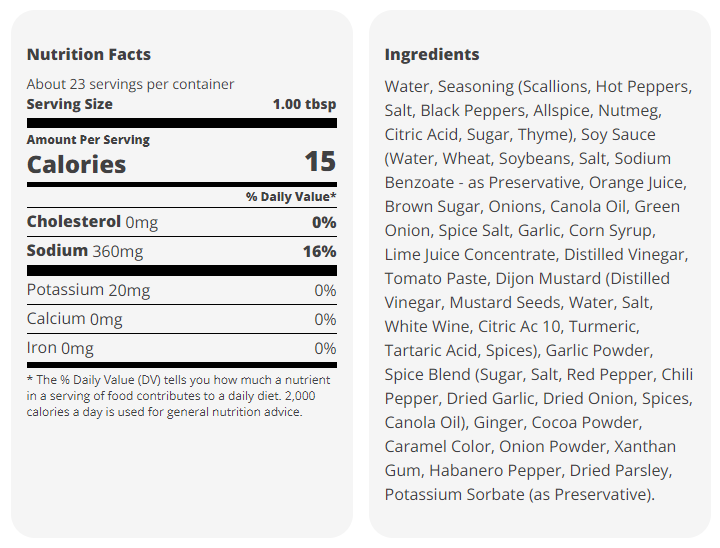Click the calories value 15
720x548 pixels.
click(x=320, y=162)
